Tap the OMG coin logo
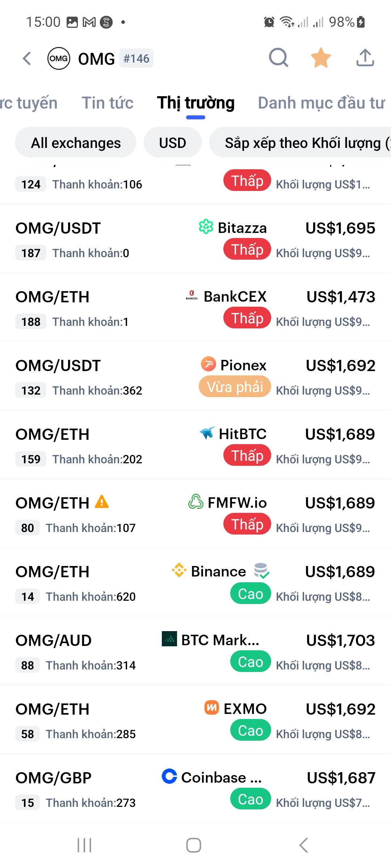This screenshot has height=868, width=391. tap(59, 59)
